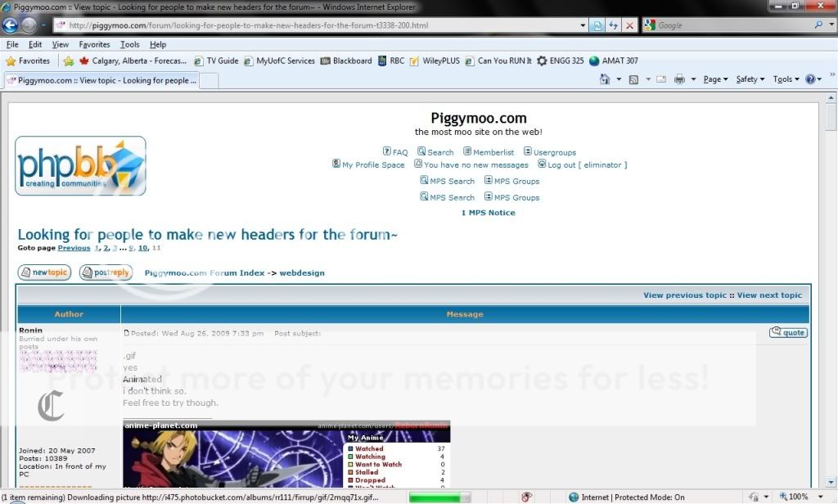Open the RBC bookmark
The height and width of the screenshot is (504, 838).
click(x=391, y=61)
